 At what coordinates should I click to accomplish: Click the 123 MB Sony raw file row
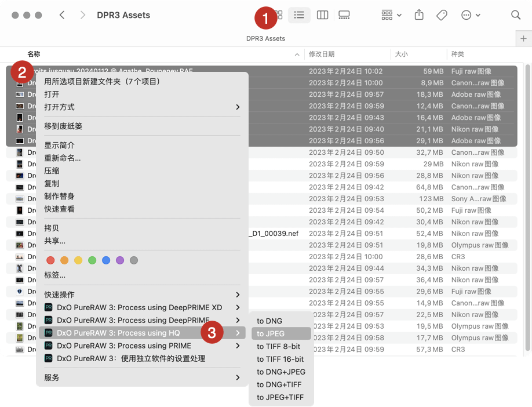point(261,199)
